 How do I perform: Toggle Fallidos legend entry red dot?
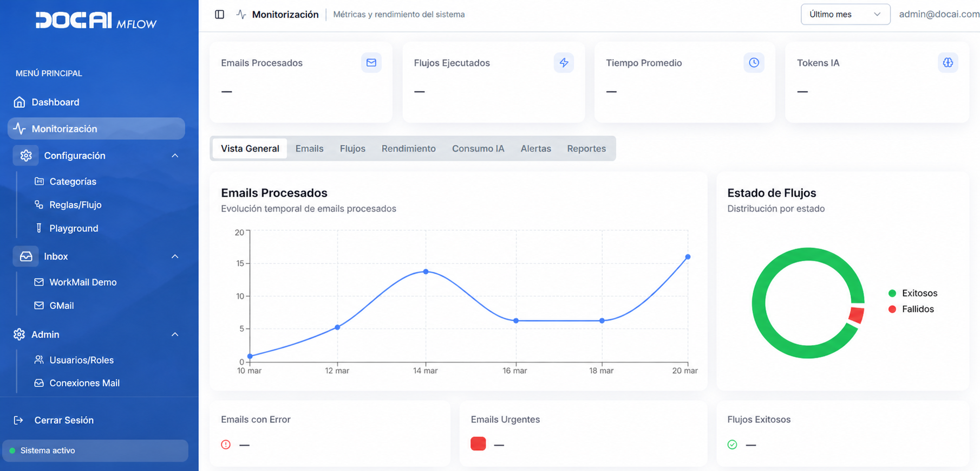[892, 309]
